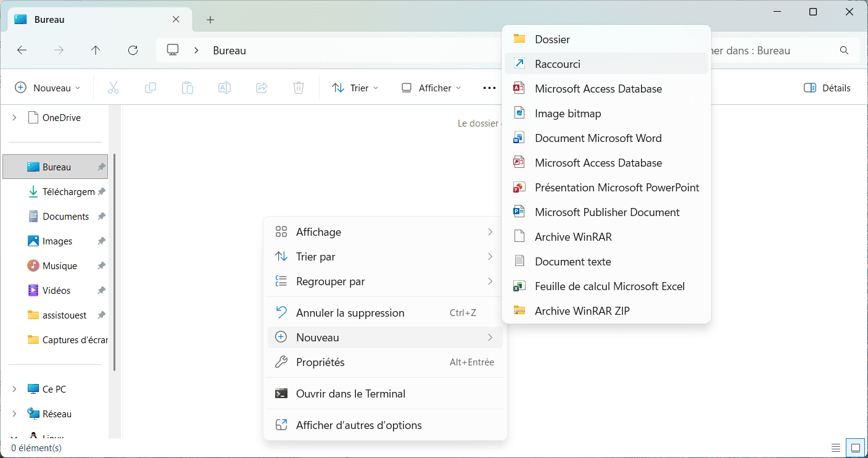Choose Ouvrir dans le Terminal
Image resolution: width=868 pixels, height=458 pixels.
[385, 394]
